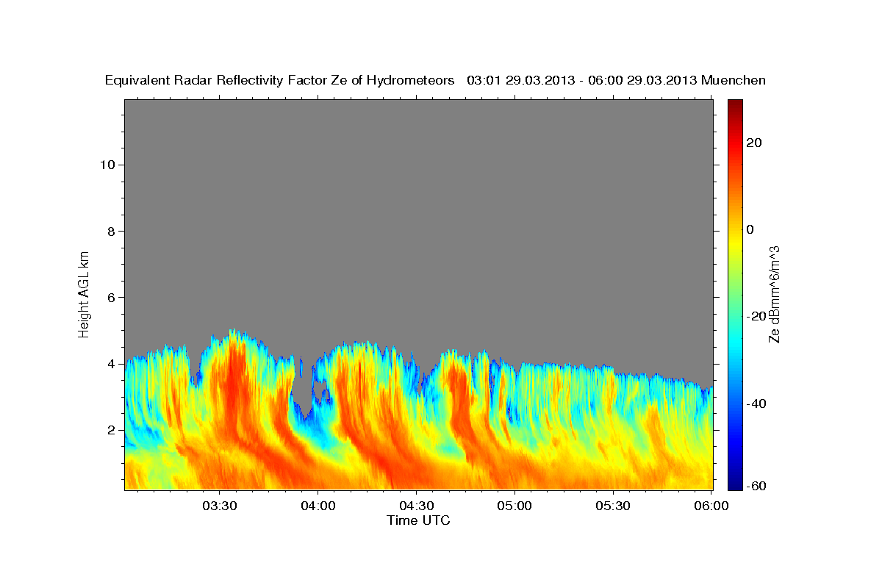Screen dimensions: 882x588
Task: Click the '04:30' time tick label
Action: pos(416,506)
